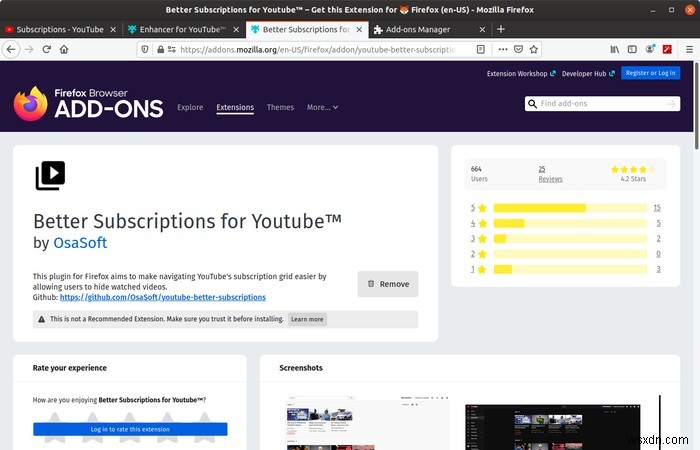Click Log in to rate this extension
Screen dimensions: 700x450
(130, 429)
